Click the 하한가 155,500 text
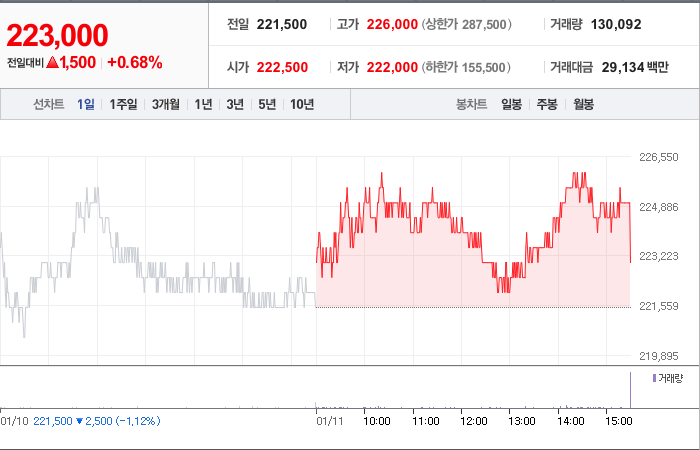700x450 pixels. pos(466,67)
